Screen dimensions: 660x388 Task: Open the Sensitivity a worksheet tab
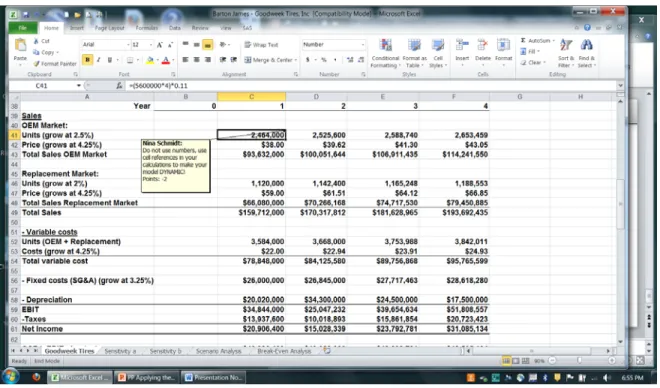(x=120, y=351)
